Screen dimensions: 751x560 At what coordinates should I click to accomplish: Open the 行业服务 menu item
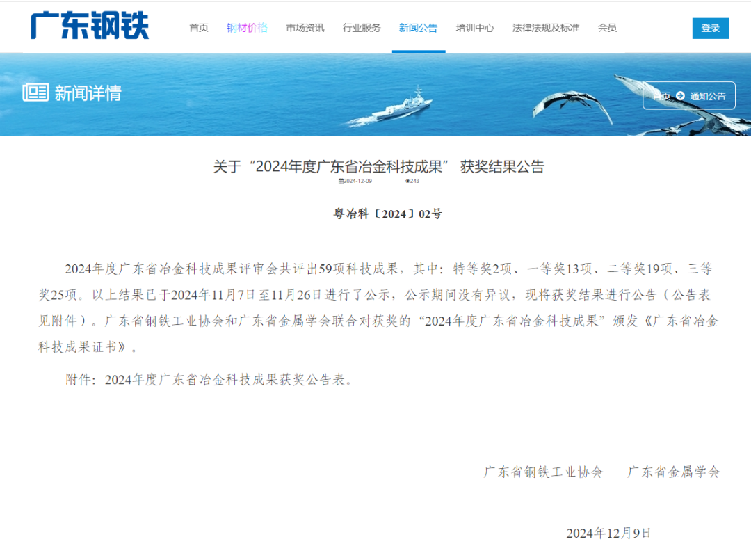(361, 28)
